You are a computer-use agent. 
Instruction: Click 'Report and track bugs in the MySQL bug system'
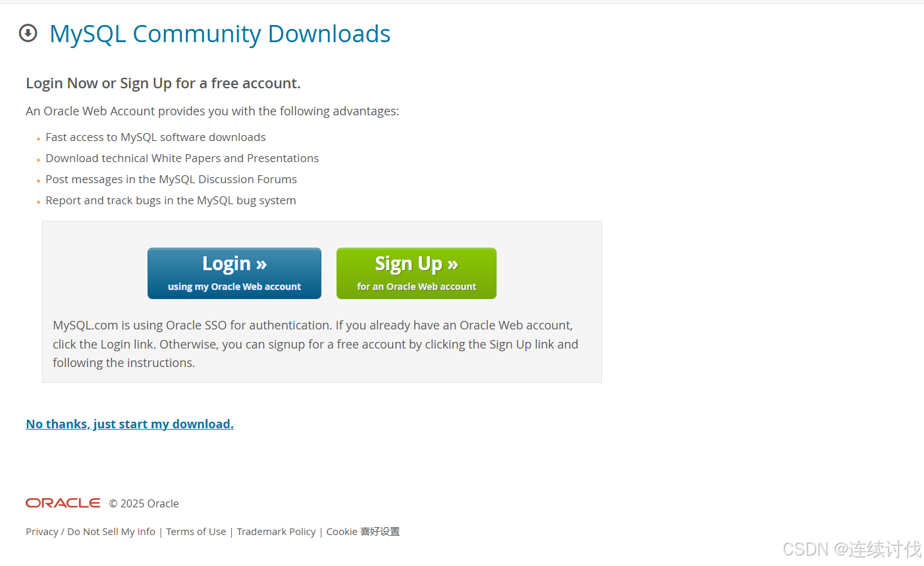pyautogui.click(x=171, y=200)
